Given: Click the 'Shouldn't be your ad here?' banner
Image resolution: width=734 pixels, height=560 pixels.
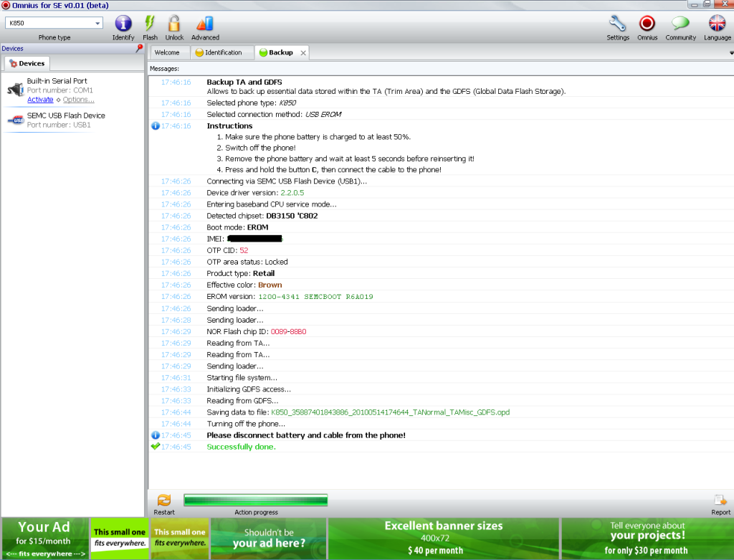Looking at the screenshot, I should [x=269, y=539].
